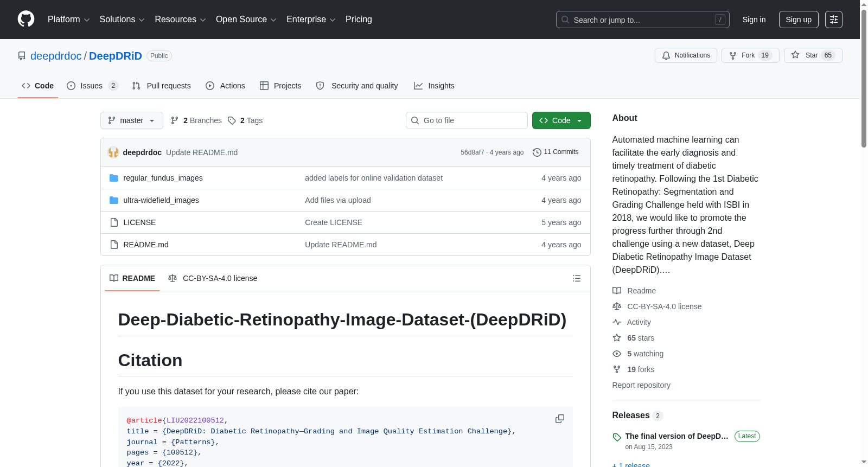
Task: Fork the DeepDRiD repository
Action: click(750, 55)
